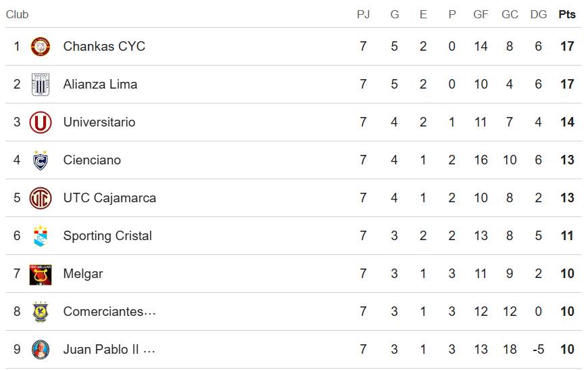Click the Chankas CYC club crest

pyautogui.click(x=41, y=47)
